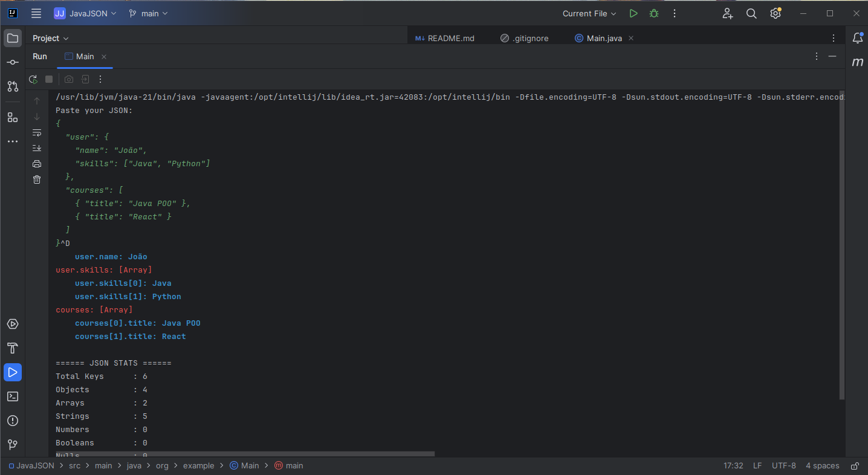
Task: Open the Project tool window folder icon
Action: 13,38
